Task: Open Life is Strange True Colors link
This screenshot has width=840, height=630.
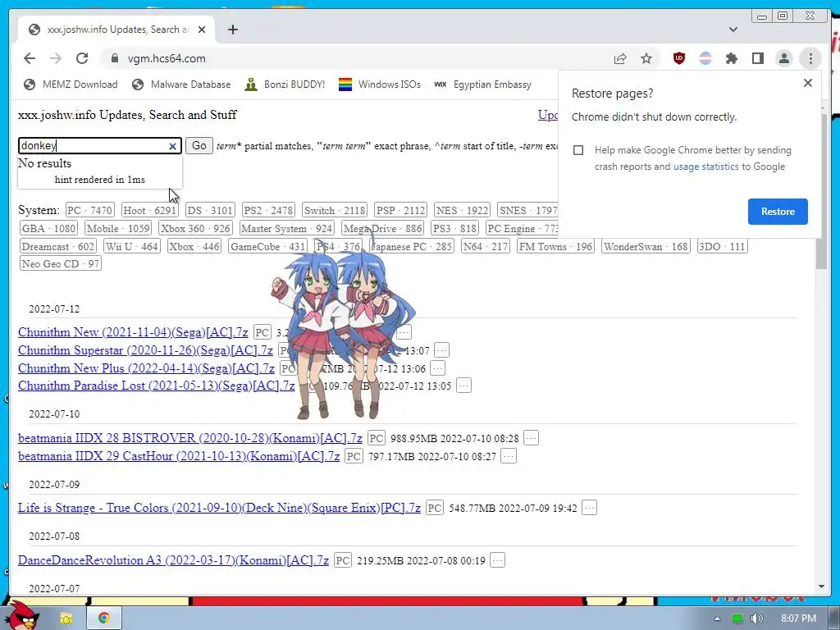Action: [219, 508]
